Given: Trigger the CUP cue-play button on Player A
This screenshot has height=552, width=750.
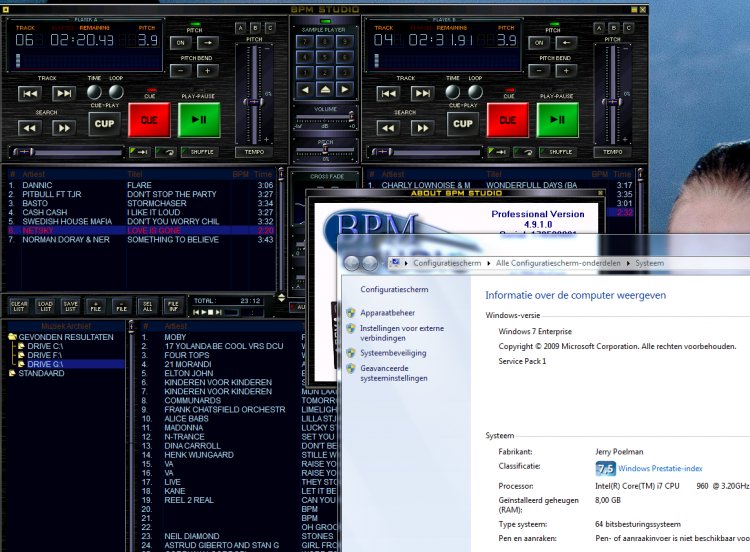Looking at the screenshot, I should 104,124.
